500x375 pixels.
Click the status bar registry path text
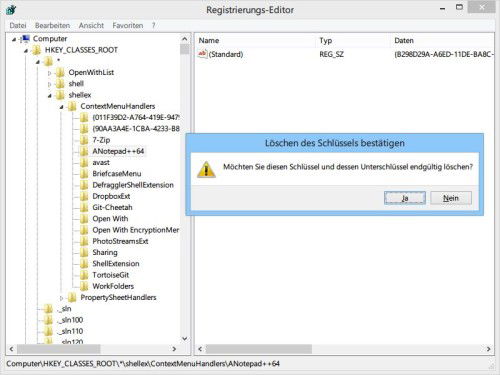coord(143,364)
